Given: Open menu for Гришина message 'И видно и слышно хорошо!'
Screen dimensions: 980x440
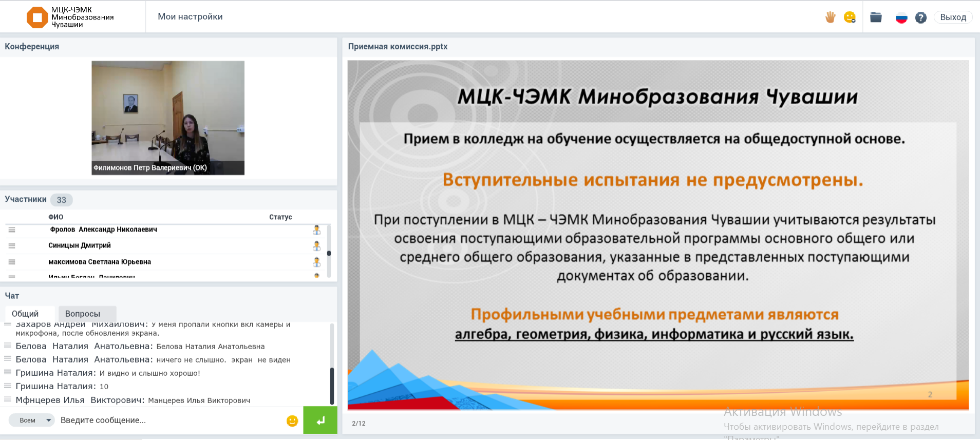Looking at the screenshot, I should (x=8, y=372).
